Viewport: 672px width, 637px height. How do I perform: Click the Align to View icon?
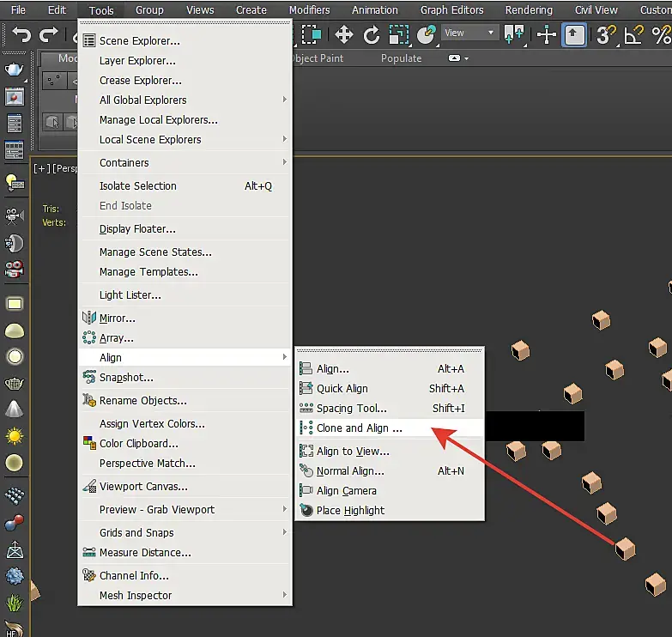[306, 451]
